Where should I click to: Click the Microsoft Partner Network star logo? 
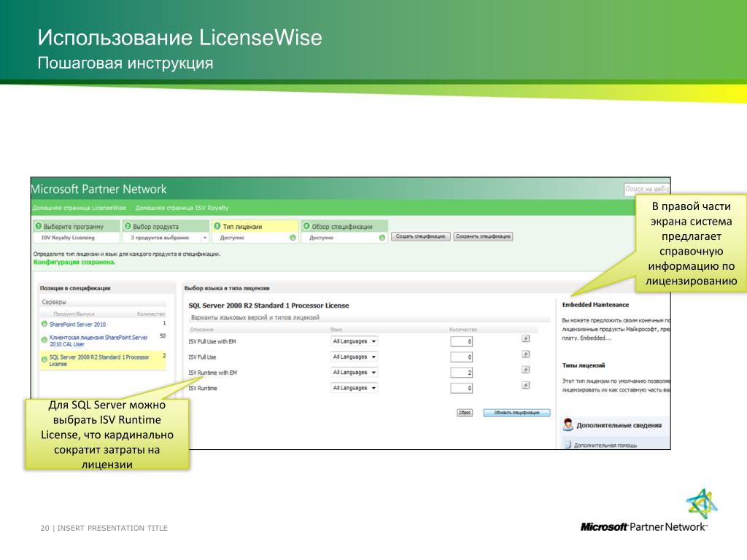pos(702,503)
